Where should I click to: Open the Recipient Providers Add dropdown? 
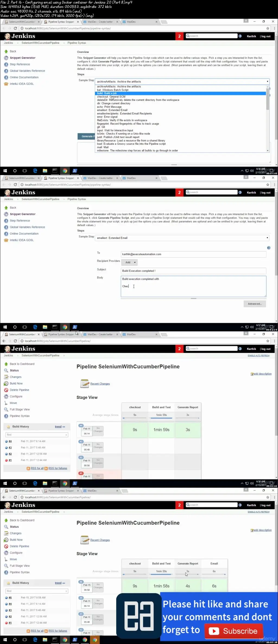(x=129, y=262)
